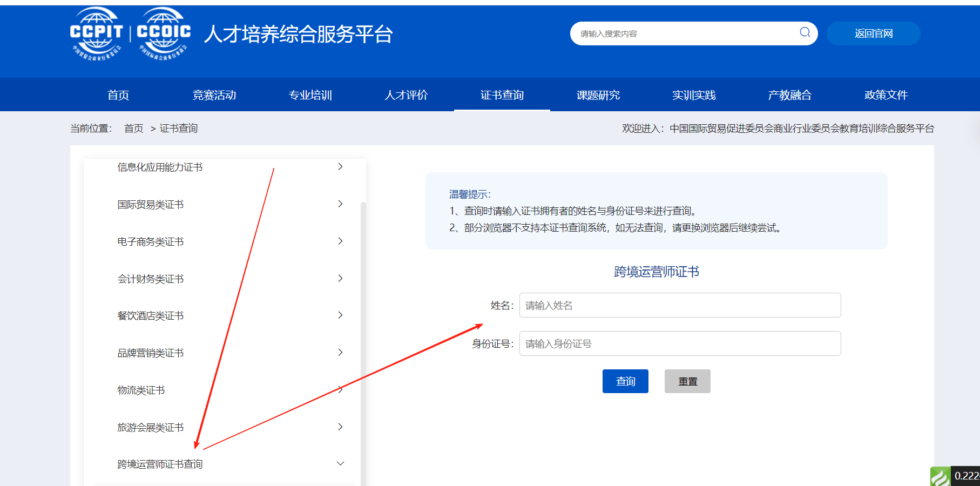
Task: Open the 餐饮酒店类证书 list item
Action: point(151,316)
